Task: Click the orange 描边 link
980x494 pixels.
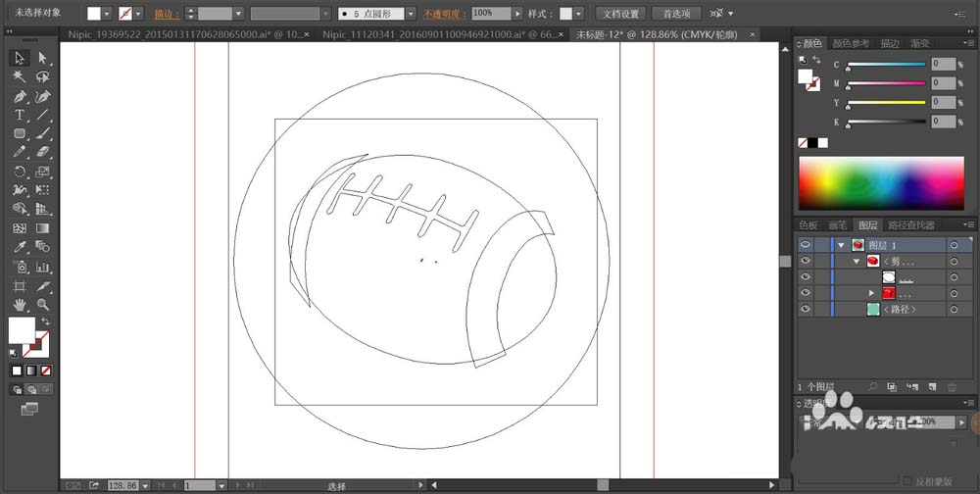Action: [x=167, y=13]
